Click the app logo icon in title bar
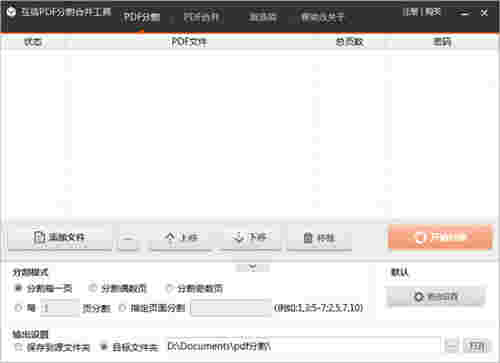This screenshot has width=500, height=363. (x=11, y=13)
